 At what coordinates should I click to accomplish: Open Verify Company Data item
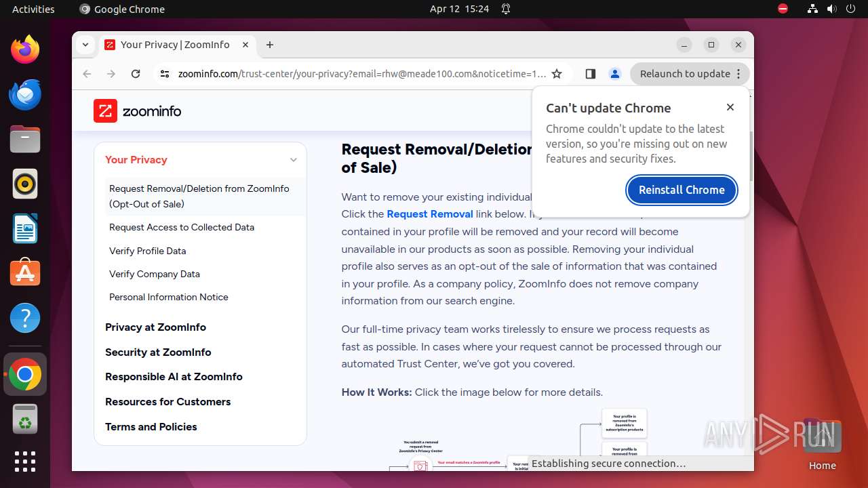click(x=155, y=274)
